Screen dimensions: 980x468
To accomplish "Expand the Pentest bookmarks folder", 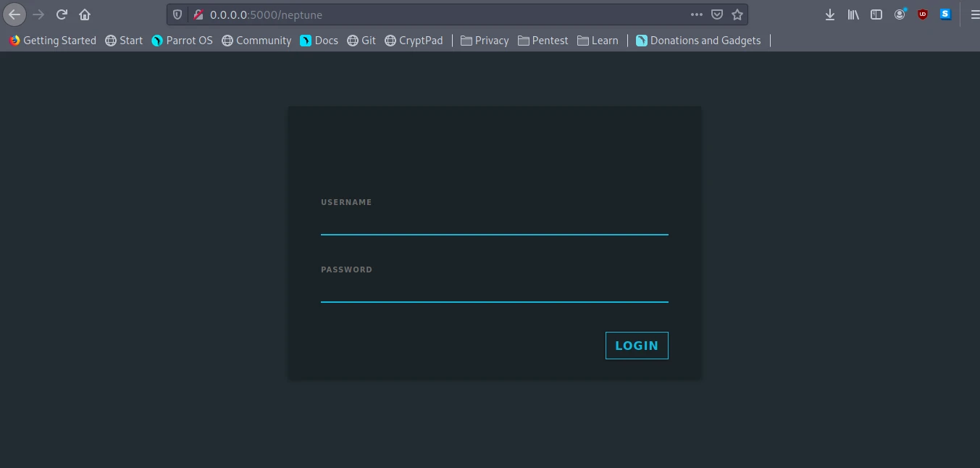I will click(543, 41).
